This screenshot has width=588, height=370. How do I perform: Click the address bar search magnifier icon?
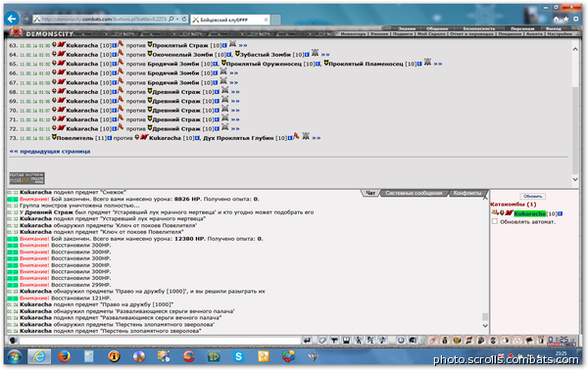(x=171, y=19)
